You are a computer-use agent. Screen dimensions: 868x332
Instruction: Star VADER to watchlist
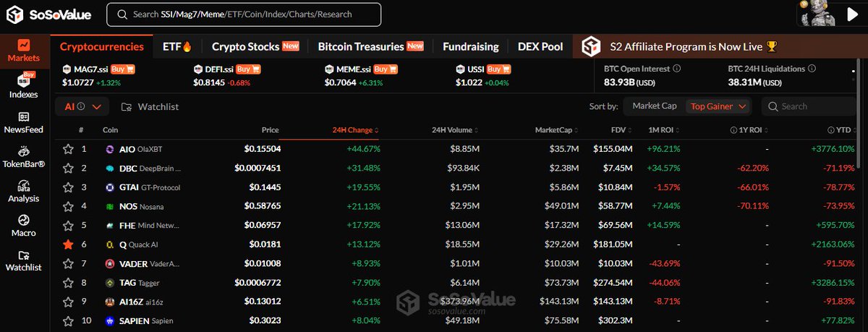68,263
